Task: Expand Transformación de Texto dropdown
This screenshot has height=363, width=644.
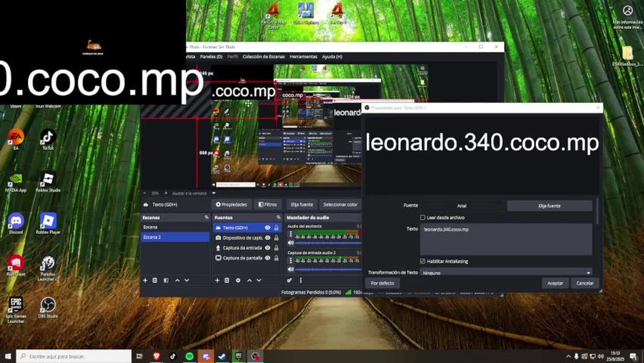Action: [x=506, y=272]
